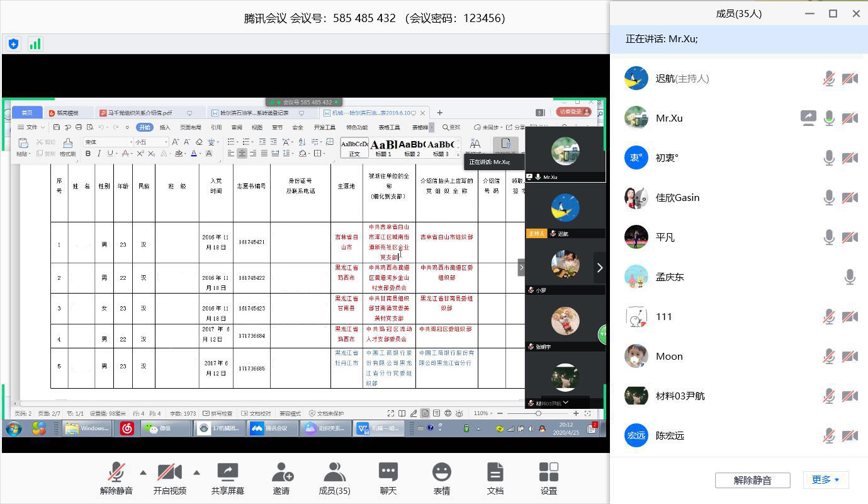Click the microphone icon for 平凡
This screenshot has width=868, height=504.
[829, 237]
